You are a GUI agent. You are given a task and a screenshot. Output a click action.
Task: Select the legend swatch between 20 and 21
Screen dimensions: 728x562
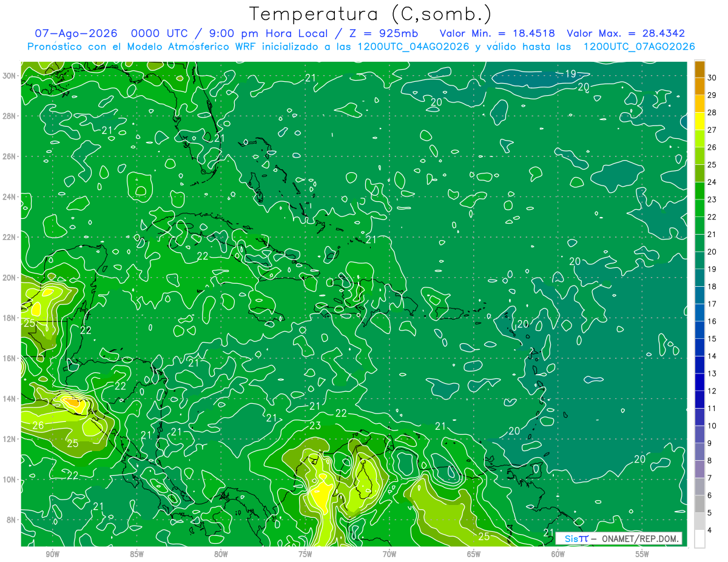(699, 243)
